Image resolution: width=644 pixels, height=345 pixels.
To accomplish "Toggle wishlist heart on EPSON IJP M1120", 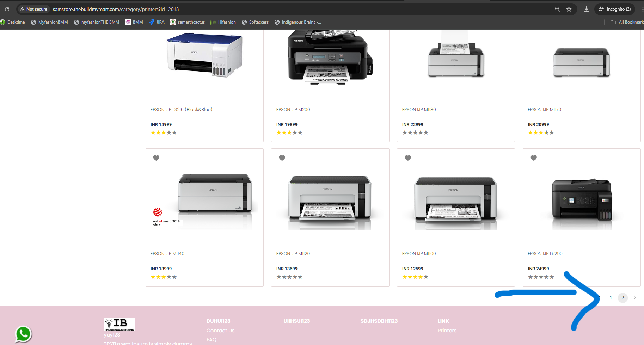I will tap(282, 158).
